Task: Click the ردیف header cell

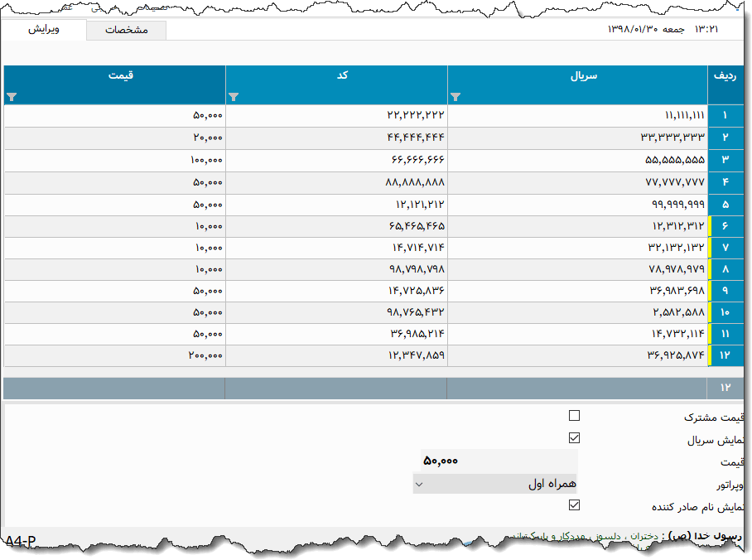Action: coord(725,75)
